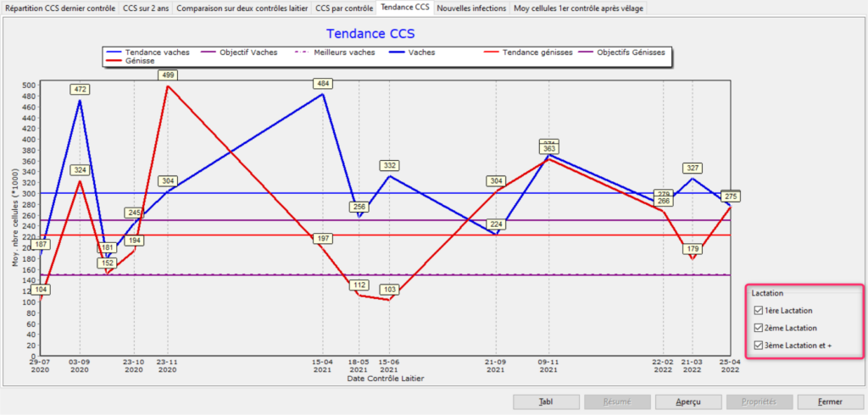Open the Nouvelles infections tab
The width and height of the screenshot is (868, 415).
click(x=471, y=8)
